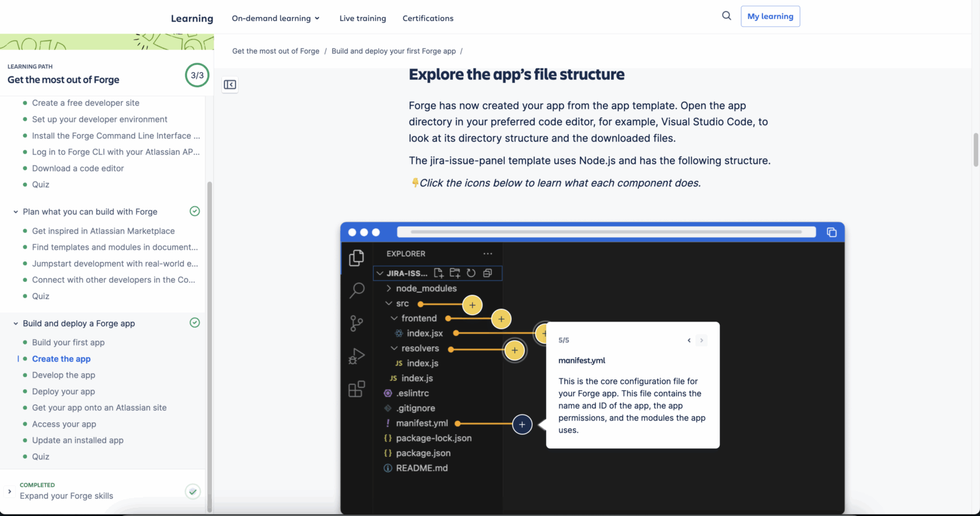
Task: Open the Live training menu item
Action: pyautogui.click(x=362, y=18)
